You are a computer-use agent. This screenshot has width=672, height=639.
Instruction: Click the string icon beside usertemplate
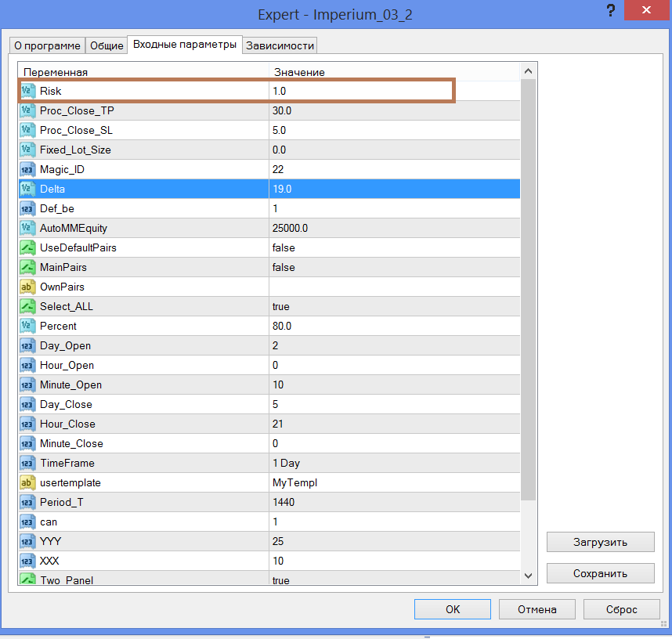coord(27,483)
